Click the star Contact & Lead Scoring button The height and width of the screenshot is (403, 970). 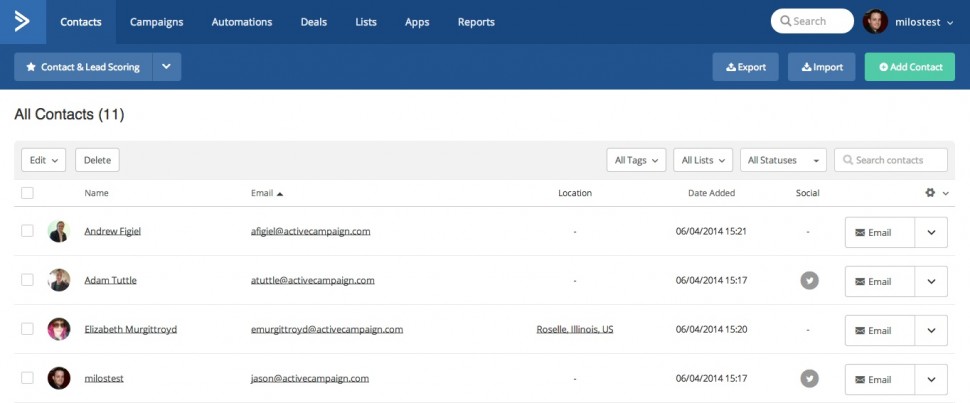coord(83,67)
